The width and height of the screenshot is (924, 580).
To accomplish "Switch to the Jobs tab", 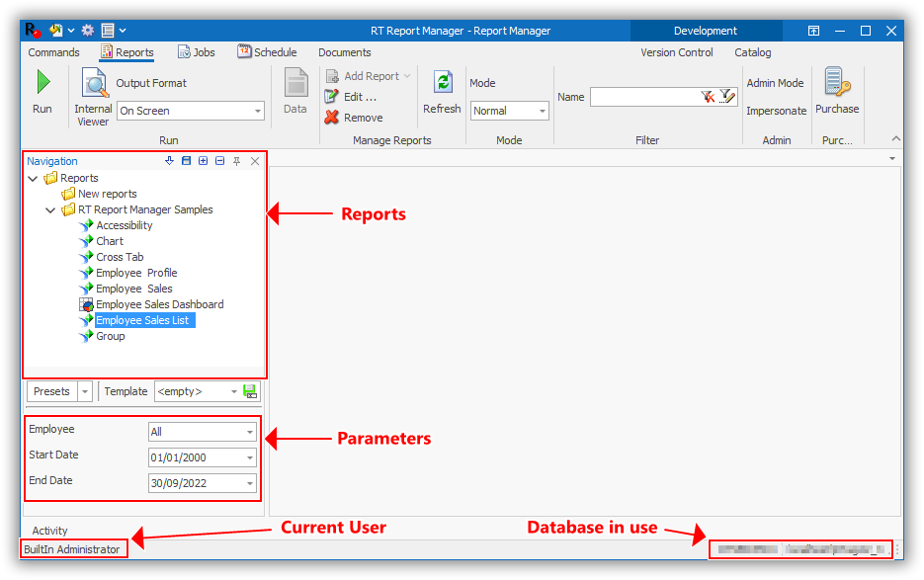I will pyautogui.click(x=196, y=52).
